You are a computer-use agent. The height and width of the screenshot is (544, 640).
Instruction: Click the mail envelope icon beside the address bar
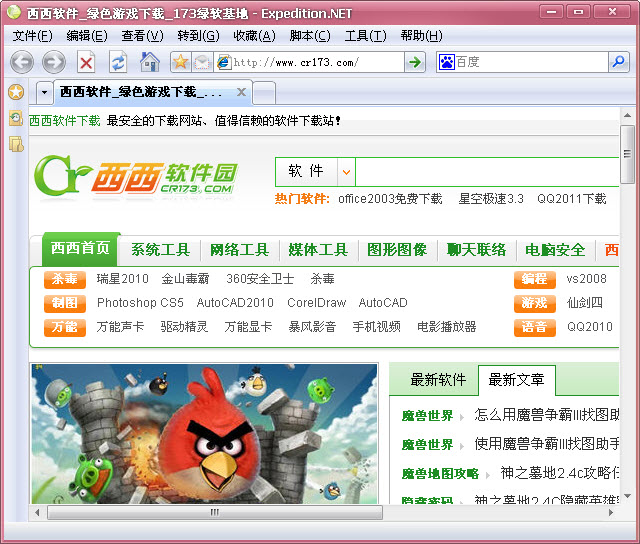tap(202, 62)
